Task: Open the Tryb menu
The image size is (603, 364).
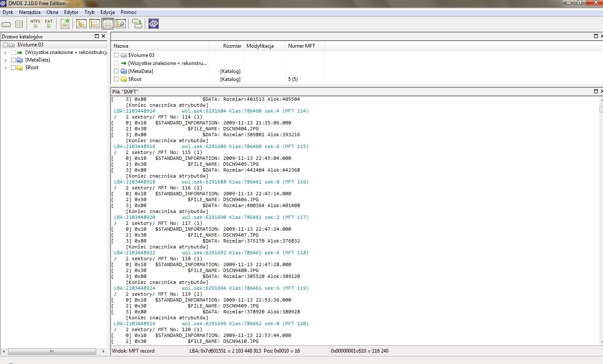Action: [x=89, y=12]
